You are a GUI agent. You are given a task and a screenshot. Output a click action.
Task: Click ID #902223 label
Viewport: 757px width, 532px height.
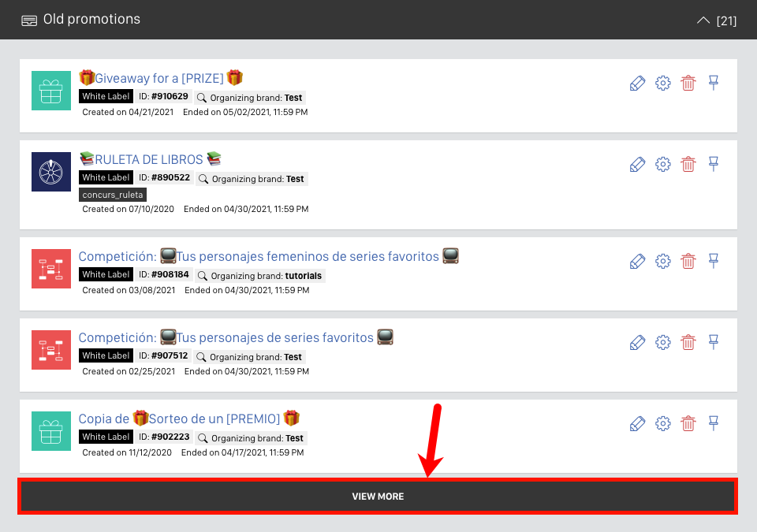164,437
